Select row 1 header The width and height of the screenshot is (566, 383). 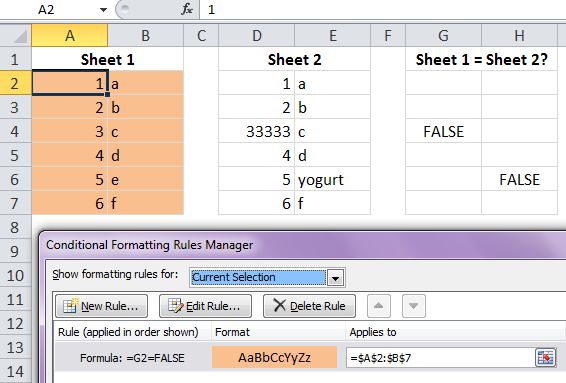(x=16, y=59)
